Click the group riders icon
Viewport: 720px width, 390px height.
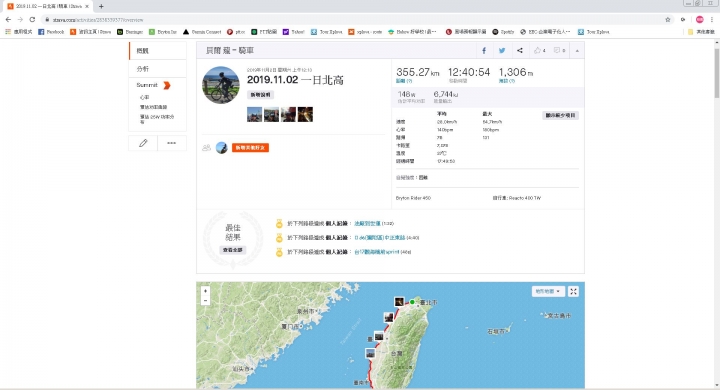(206, 147)
